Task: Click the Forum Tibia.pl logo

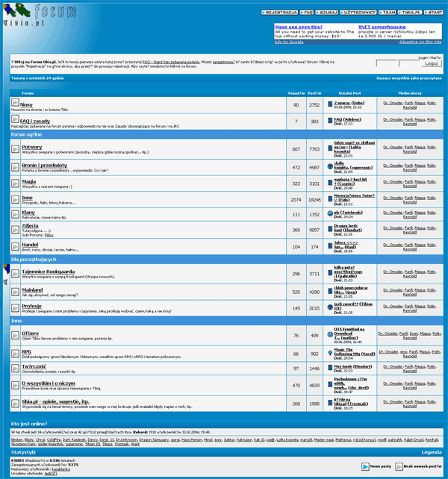Action: tap(40, 14)
